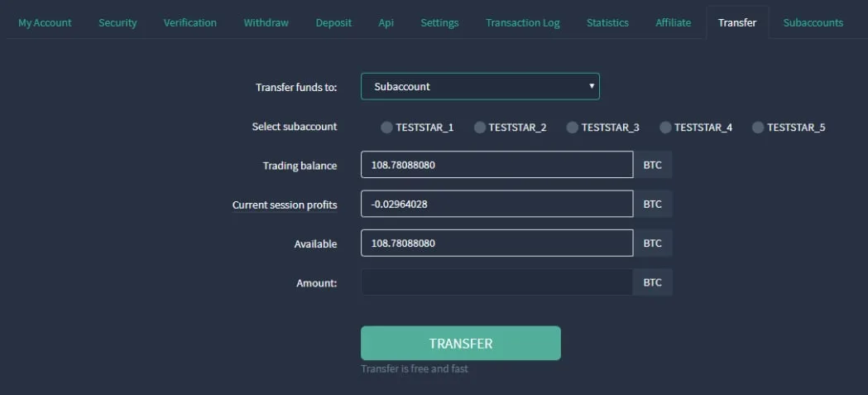868x395 pixels.
Task: Click the Current session profits field
Action: (497, 204)
